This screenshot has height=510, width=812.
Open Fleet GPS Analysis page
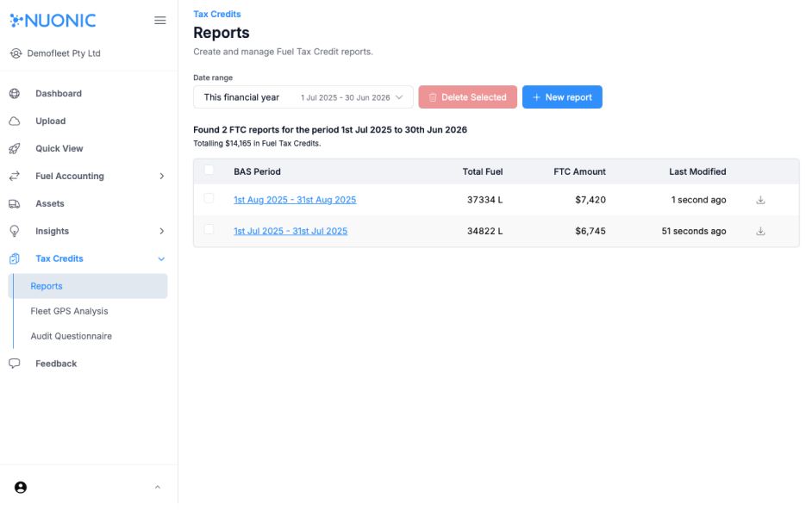click(69, 311)
